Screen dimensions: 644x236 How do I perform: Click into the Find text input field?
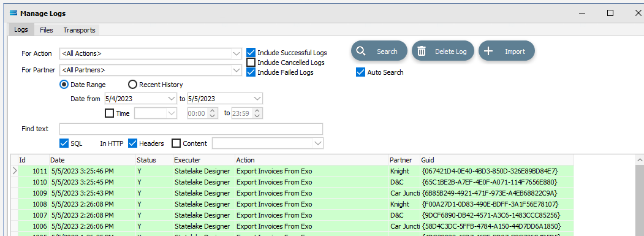[x=191, y=129]
